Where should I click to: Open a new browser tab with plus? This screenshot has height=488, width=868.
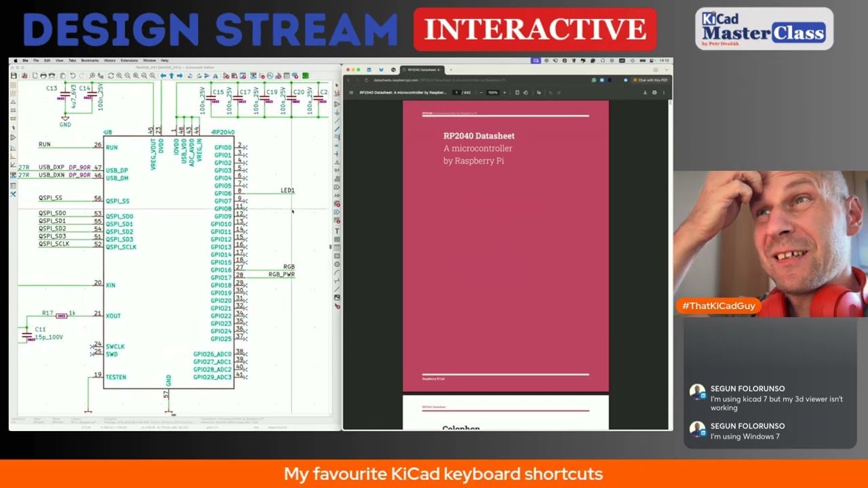451,70
